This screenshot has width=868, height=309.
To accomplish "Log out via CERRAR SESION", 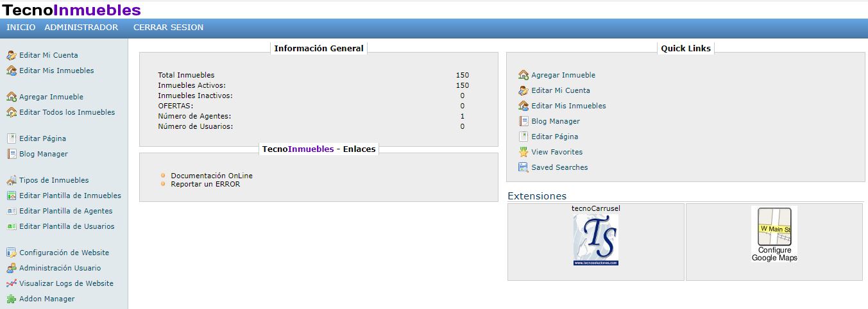I will tap(168, 28).
